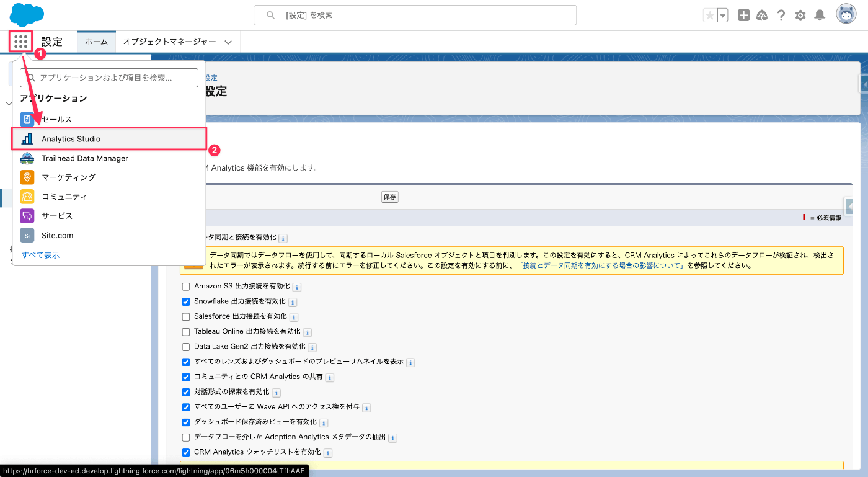This screenshot has height=477, width=868.
Task: Open the Sales app icon
Action: point(27,119)
